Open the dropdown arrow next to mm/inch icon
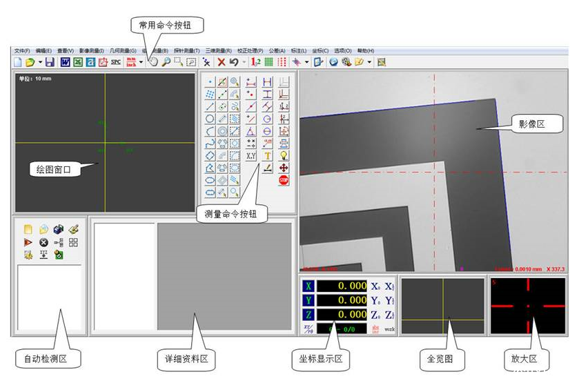 pos(141,62)
